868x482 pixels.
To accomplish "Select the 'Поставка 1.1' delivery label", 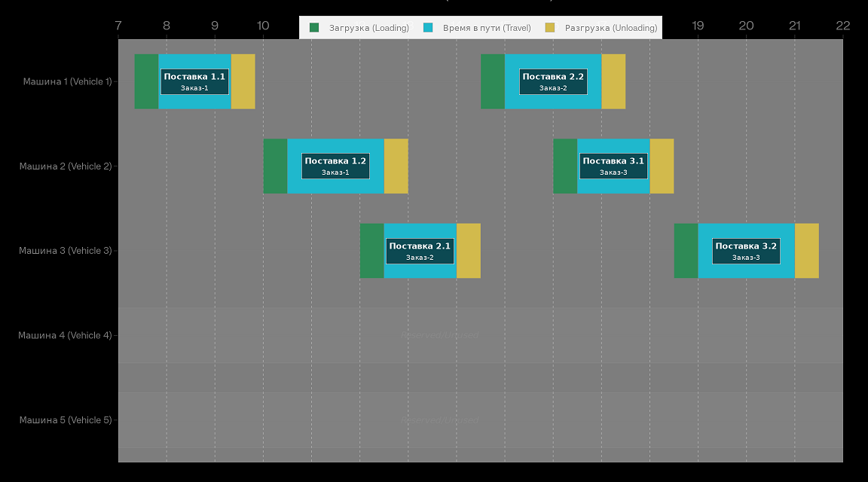I will 194,81.
